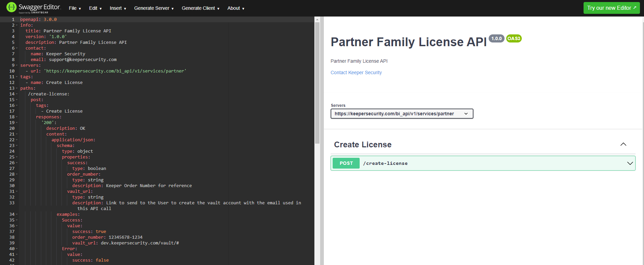Click the OAS3 version badge
644x265 pixels.
514,38
